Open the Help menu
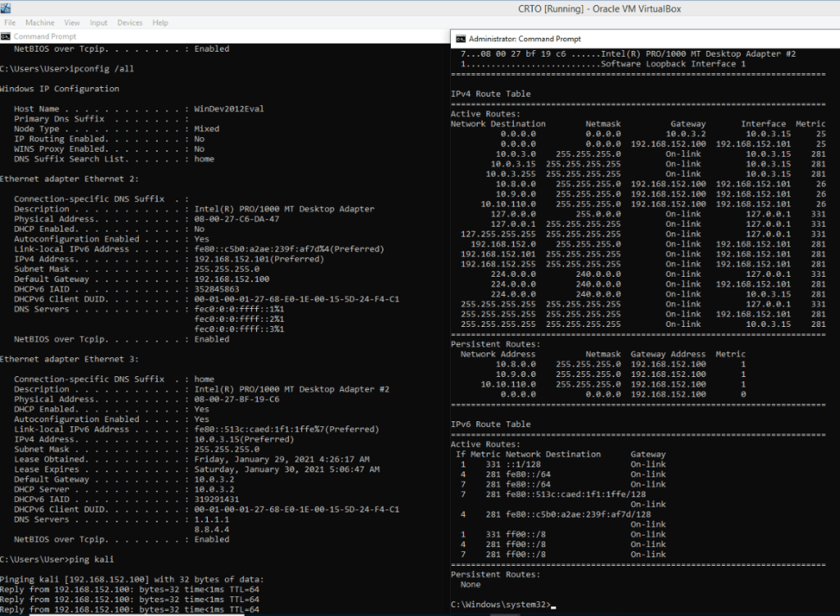The image size is (840, 616). (160, 23)
